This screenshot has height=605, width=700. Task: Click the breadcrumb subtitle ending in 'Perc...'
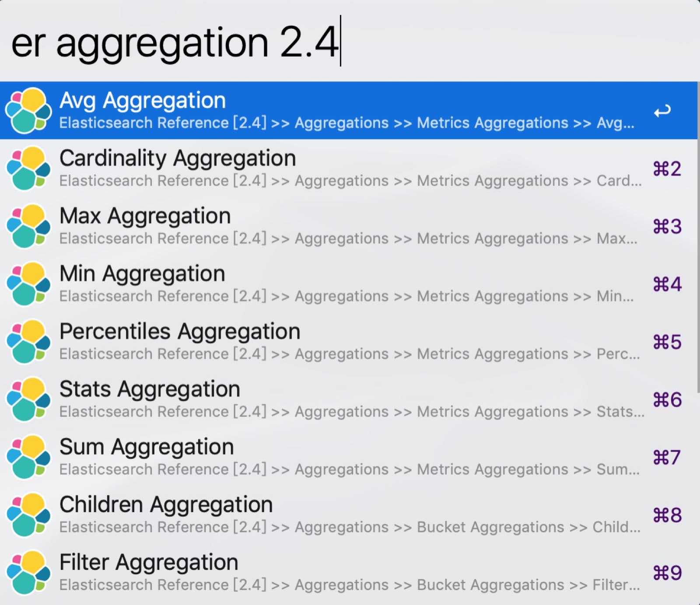point(350,354)
